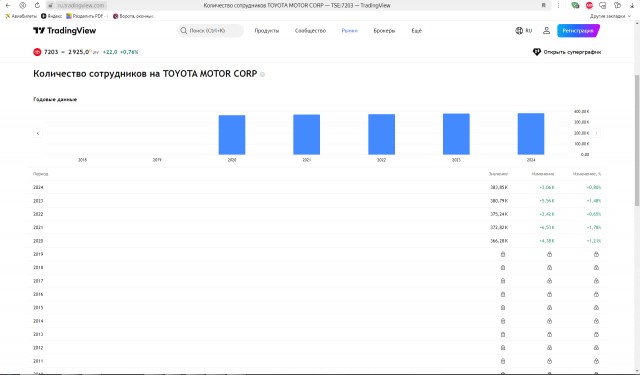Click the Значение column header
640x375 pixels.
tap(498, 174)
